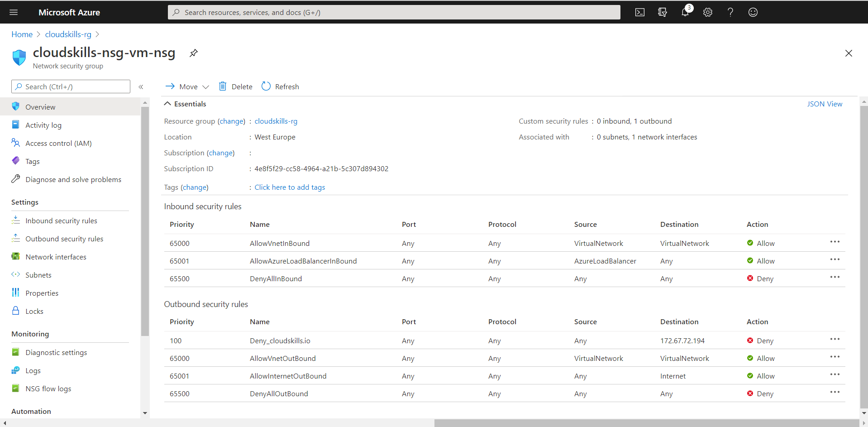868x427 pixels.
Task: Open more options for Deny_cloudskills.io rule
Action: (835, 339)
